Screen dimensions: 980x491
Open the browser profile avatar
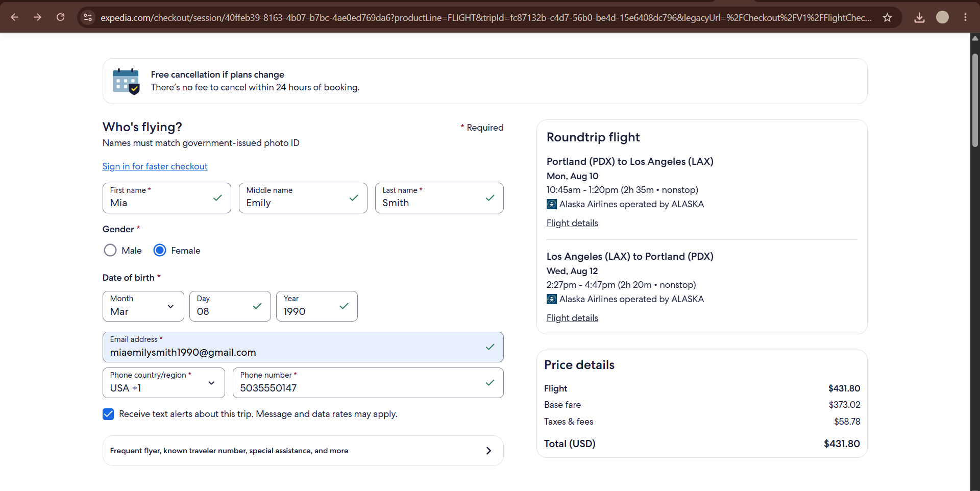[942, 17]
